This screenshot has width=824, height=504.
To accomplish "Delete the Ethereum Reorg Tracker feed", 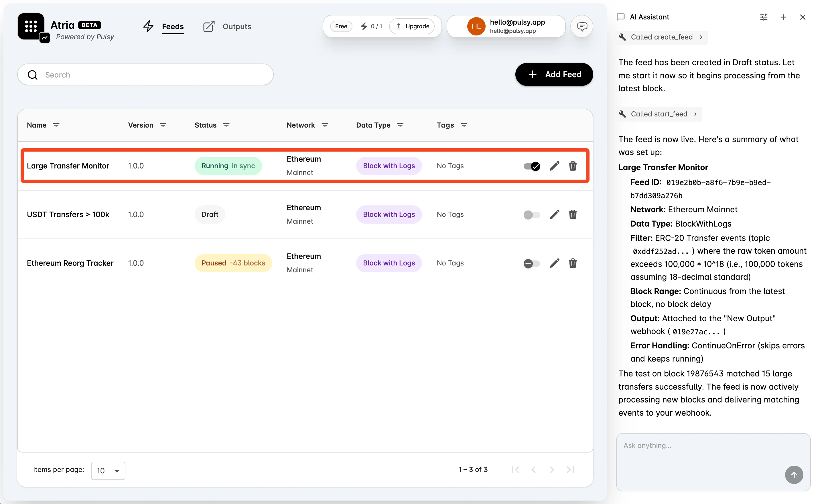I will pos(573,263).
